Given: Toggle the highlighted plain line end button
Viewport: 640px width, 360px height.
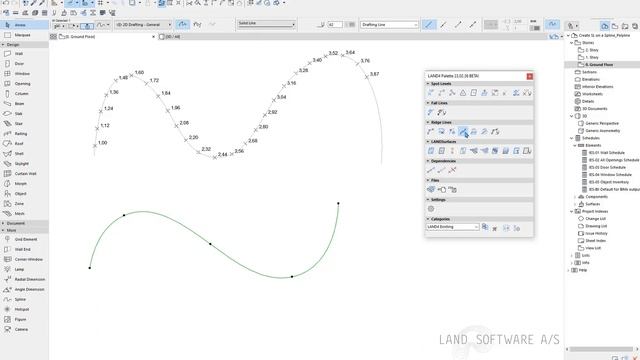Looking at the screenshot, I should 429,25.
